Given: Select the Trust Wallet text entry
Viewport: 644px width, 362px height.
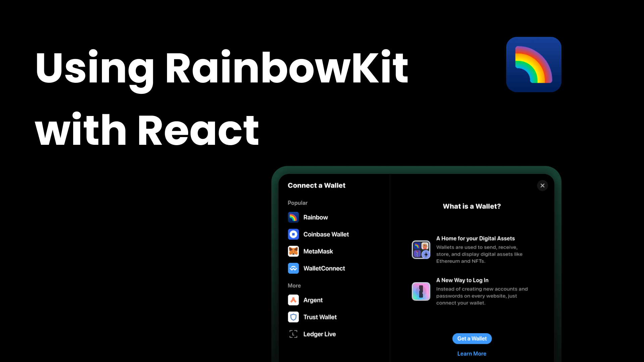Looking at the screenshot, I should (x=320, y=317).
